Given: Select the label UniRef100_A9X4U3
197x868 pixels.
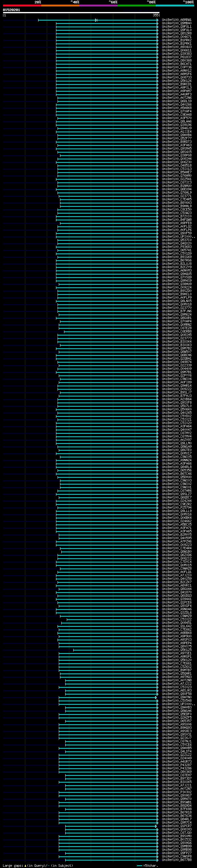Looking at the screenshot, I should pos(176,47).
